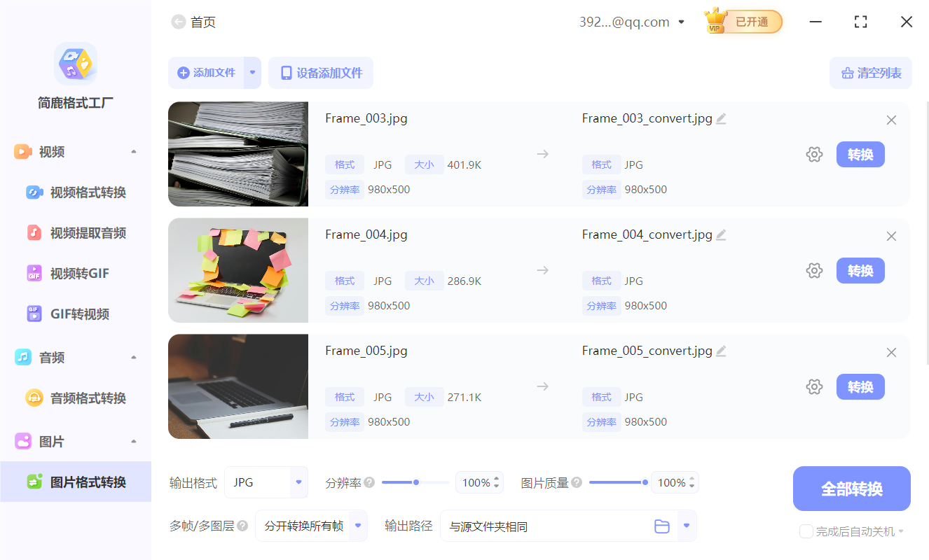
Task: Click 全部转换 to convert all files
Action: coord(851,488)
